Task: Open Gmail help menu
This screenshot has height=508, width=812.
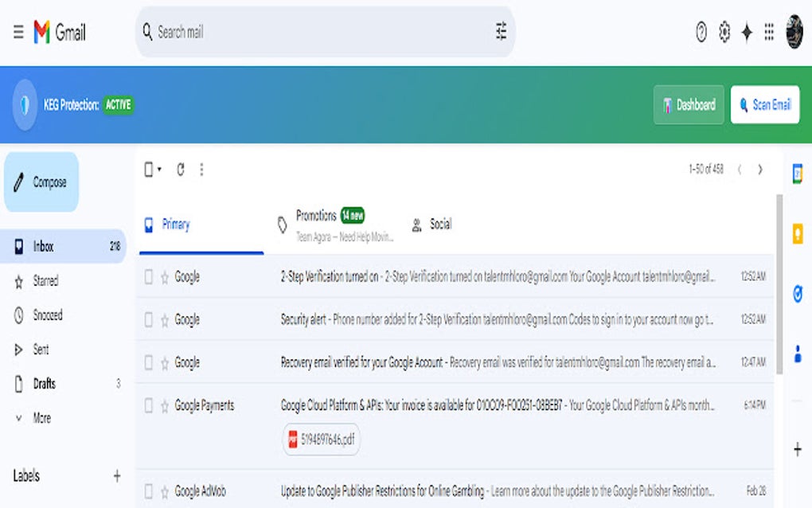Action: coord(700,32)
